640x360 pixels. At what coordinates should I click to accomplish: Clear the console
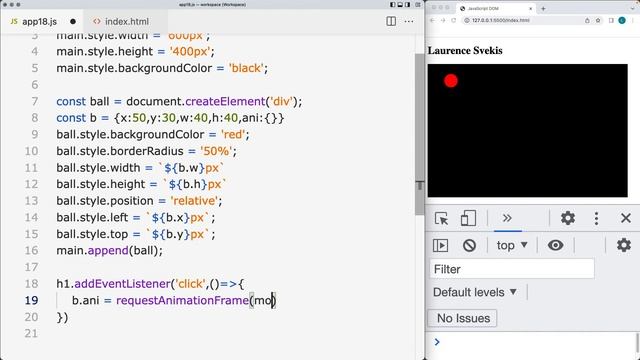[469, 245]
